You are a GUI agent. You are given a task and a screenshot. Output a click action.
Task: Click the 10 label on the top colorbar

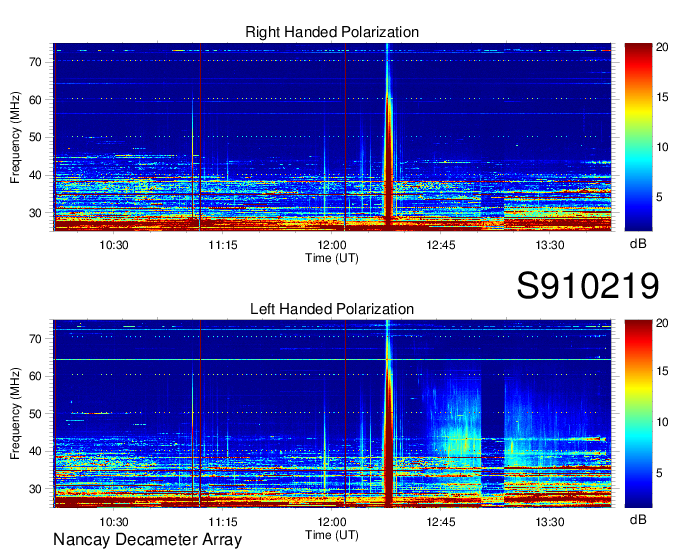coord(662,147)
